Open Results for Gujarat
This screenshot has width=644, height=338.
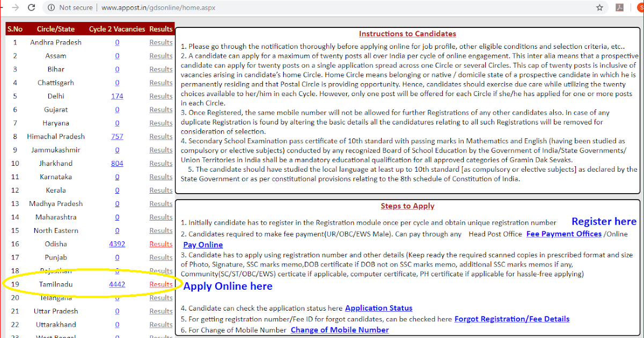(161, 109)
